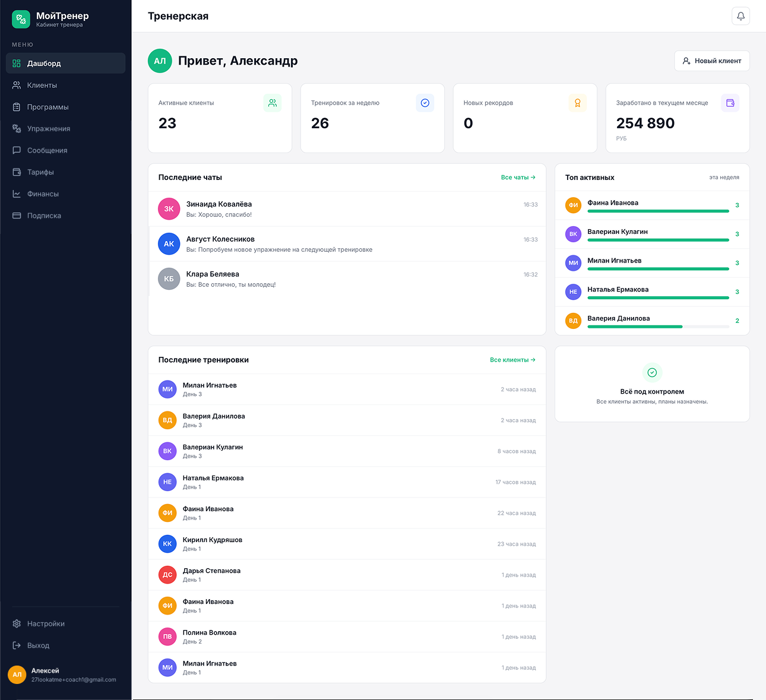
Task: Click Валерия Данилова's activity progress bar
Action: (x=658, y=327)
